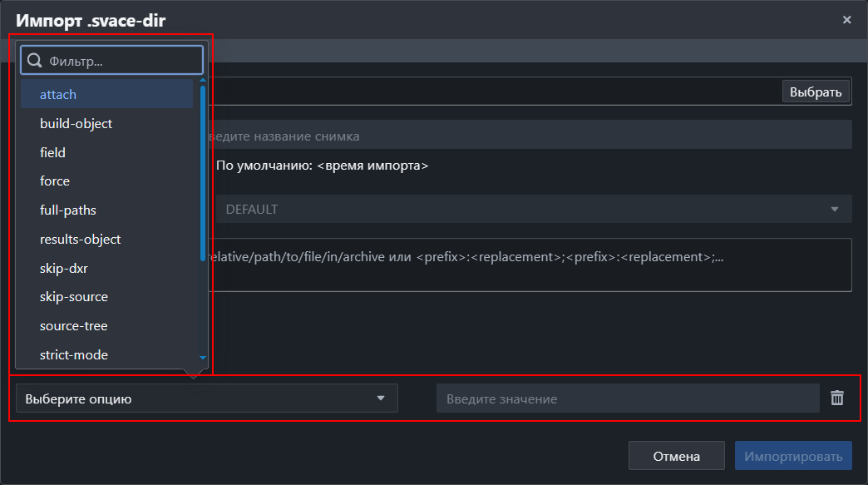This screenshot has width=868, height=485.
Task: Open the DEFAULT dropdown
Action: click(x=532, y=210)
